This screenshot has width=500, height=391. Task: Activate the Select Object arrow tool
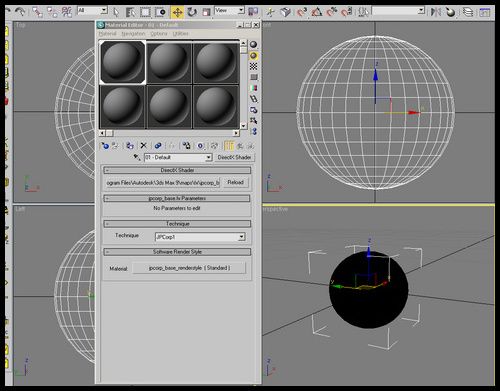pos(116,13)
